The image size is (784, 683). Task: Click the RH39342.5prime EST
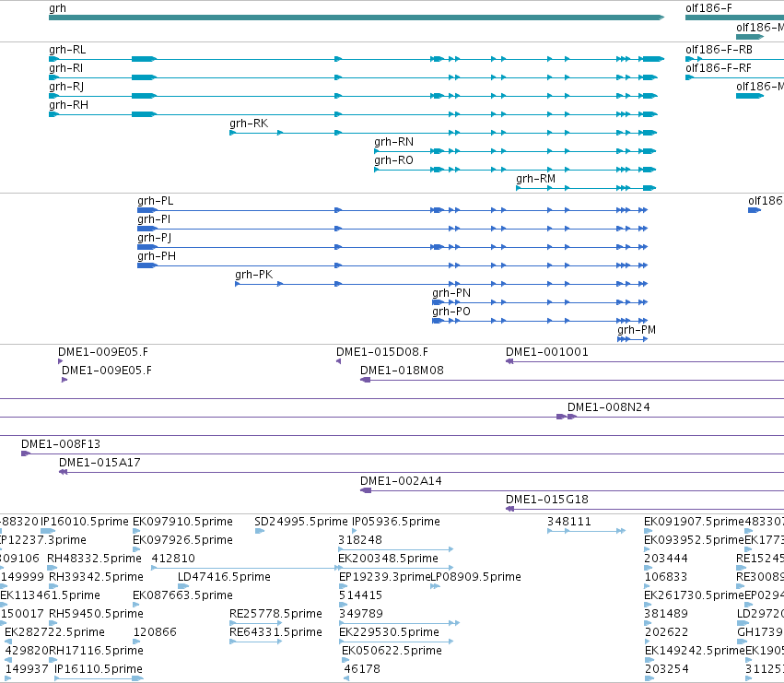click(x=96, y=577)
